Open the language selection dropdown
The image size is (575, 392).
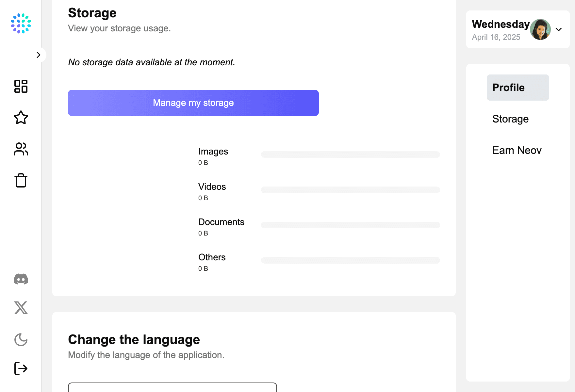pos(172,387)
